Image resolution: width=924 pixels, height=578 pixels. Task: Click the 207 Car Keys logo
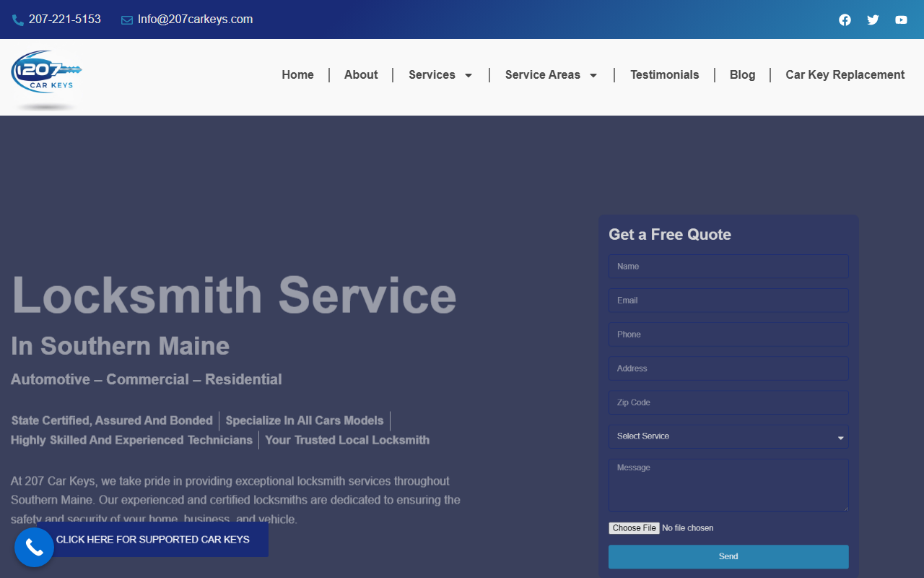pyautogui.click(x=47, y=79)
